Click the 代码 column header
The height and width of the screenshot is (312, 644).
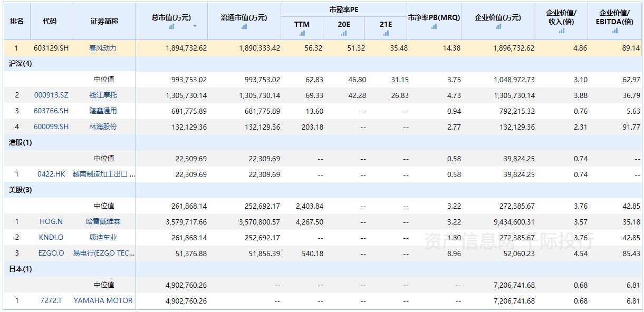click(x=50, y=22)
